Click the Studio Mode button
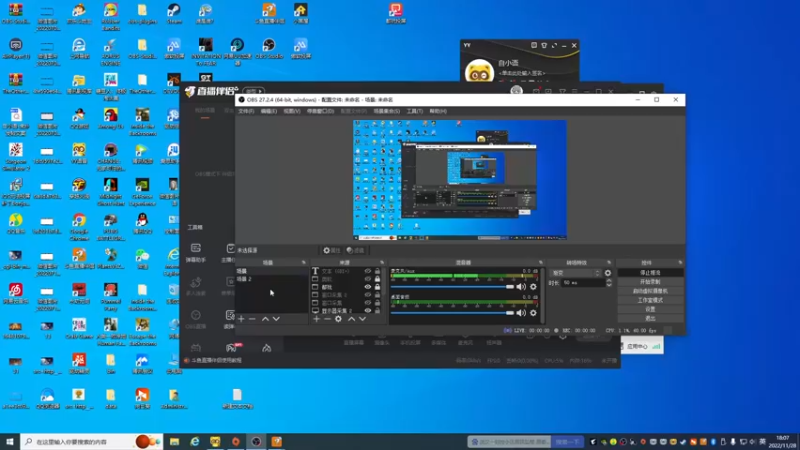 tap(650, 301)
